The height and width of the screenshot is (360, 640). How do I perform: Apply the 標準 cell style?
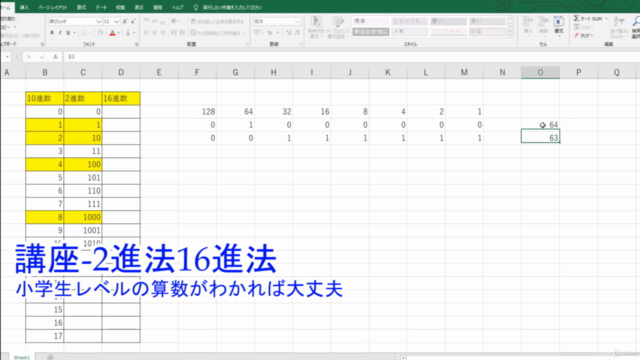(371, 21)
